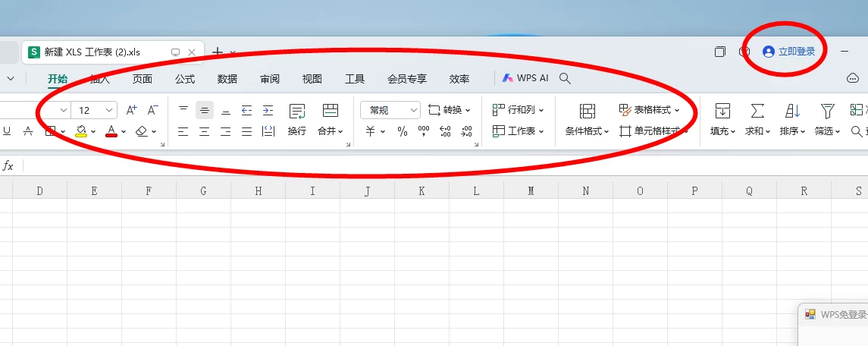Screen dimensions: 868x346
Task: Click the WPS免登录 window title
Action: pos(843,314)
